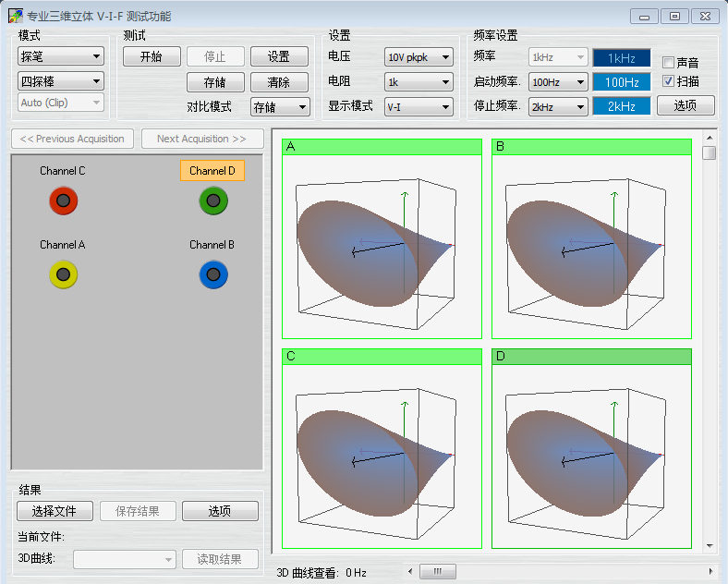The width and height of the screenshot is (728, 584).
Task: Click the 选择文件 button
Action: click(55, 511)
